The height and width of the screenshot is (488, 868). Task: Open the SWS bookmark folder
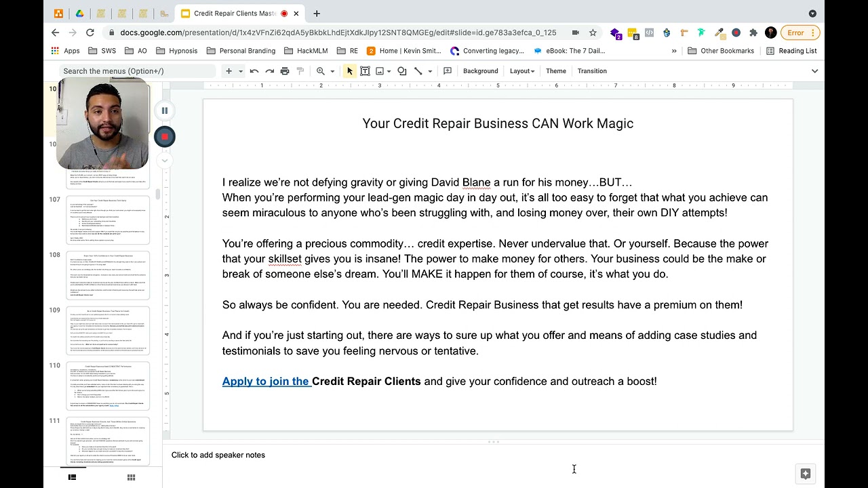coord(102,51)
